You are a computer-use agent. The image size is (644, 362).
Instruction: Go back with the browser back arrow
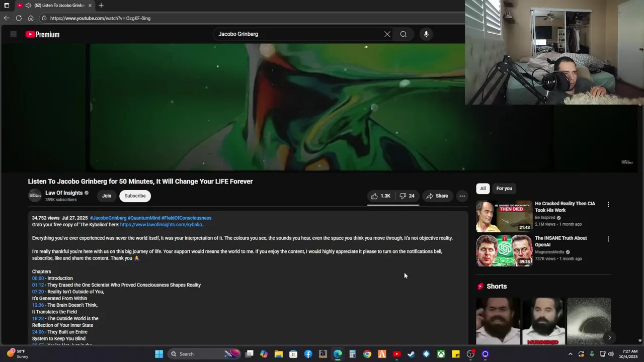point(7,18)
